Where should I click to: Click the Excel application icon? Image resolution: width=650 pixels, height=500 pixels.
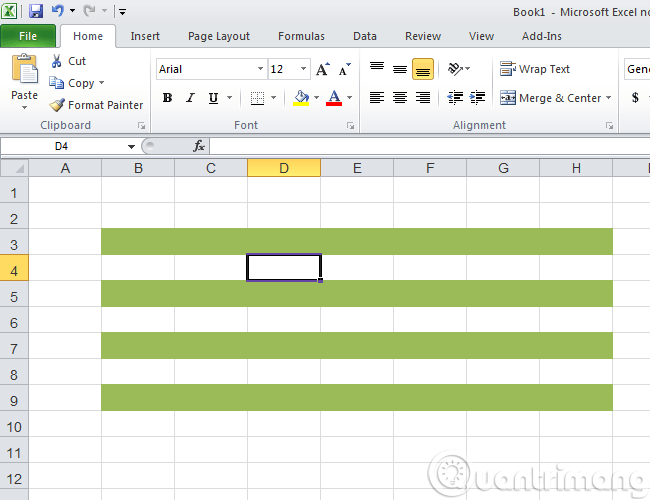click(9, 11)
